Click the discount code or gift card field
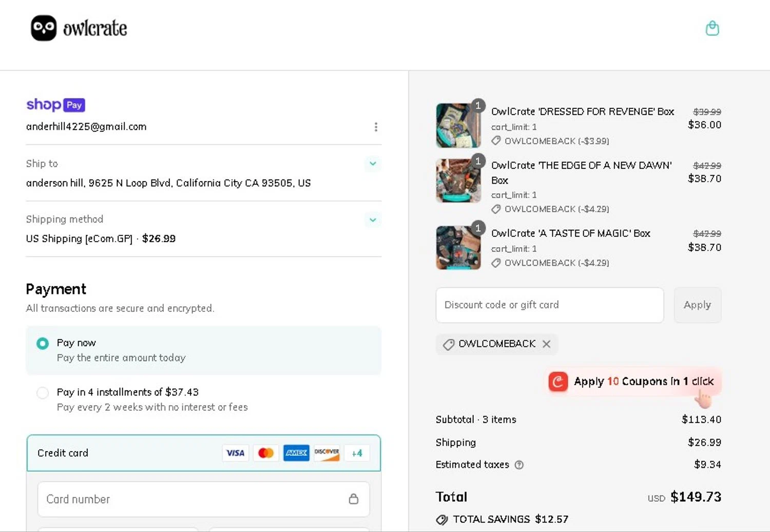 click(550, 305)
